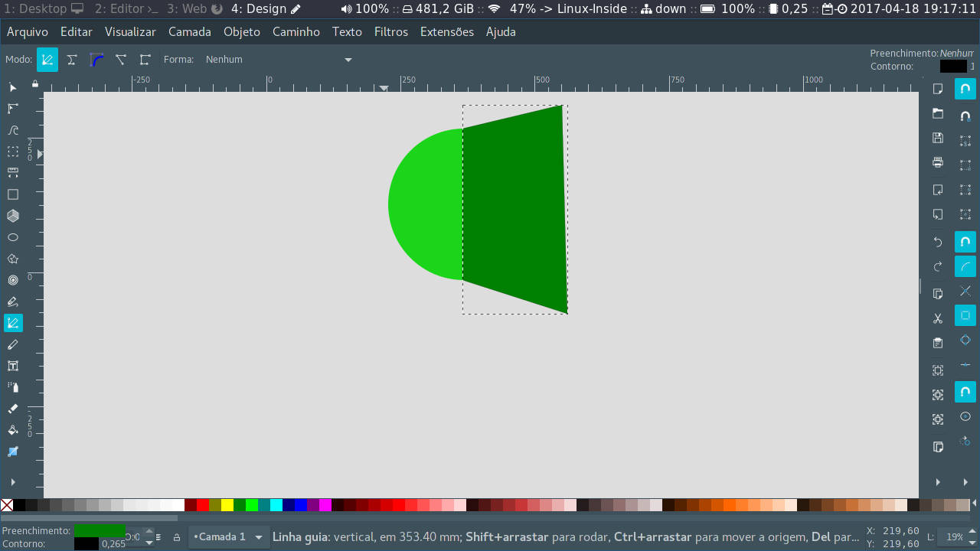Select the Gradient tool
Viewport: 980px width, 551px height.
click(13, 452)
